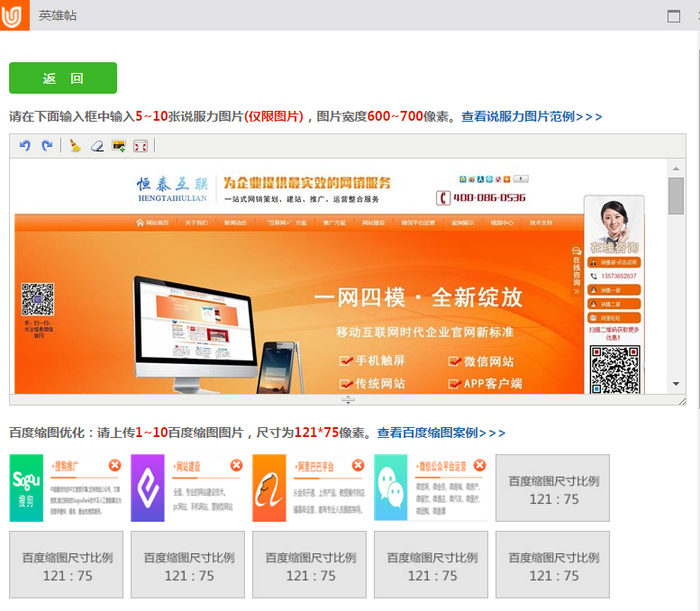This screenshot has height=611, width=700.
Task: Click the editor scrollbar up arrow
Action: pyautogui.click(x=676, y=168)
